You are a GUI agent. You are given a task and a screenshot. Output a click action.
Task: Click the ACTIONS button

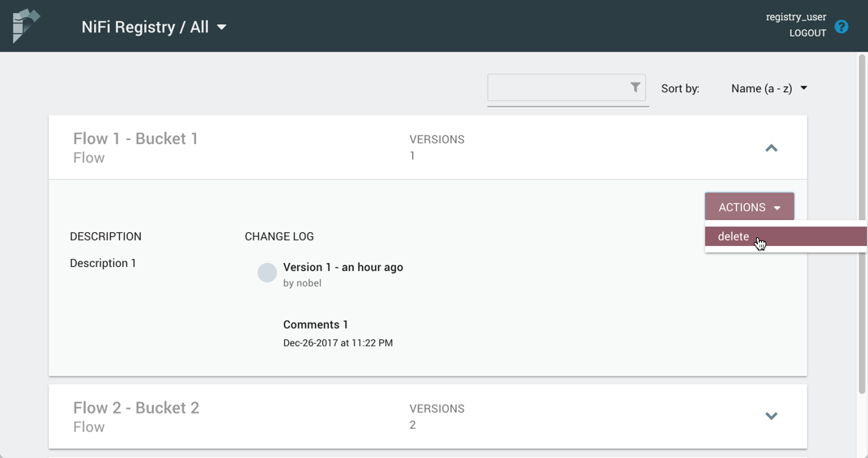(x=749, y=207)
